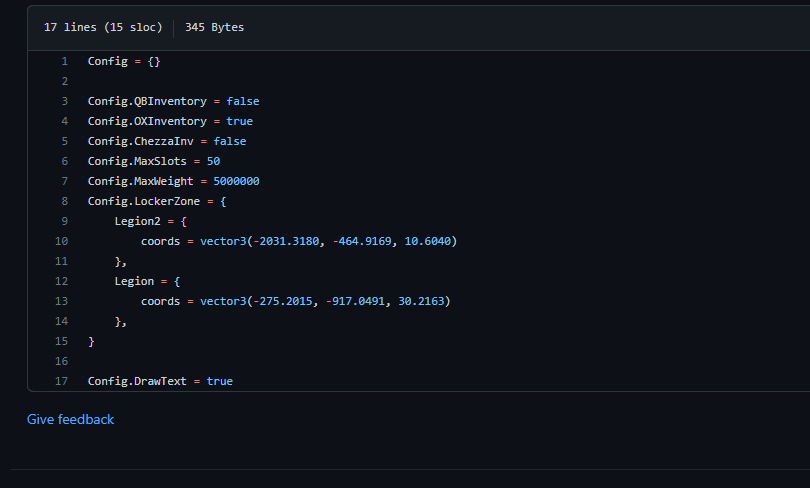Select line number 4 in the gutter
This screenshot has height=488, width=810.
(x=64, y=121)
